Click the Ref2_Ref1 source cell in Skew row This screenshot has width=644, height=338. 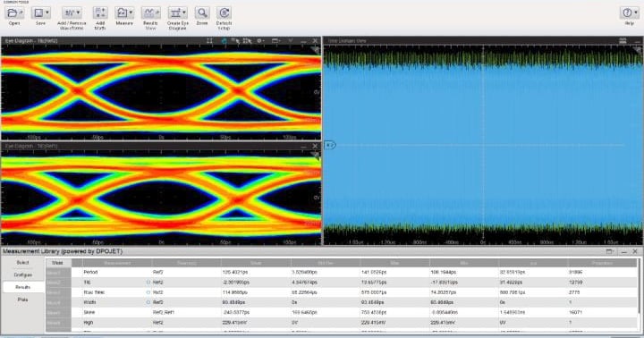164,313
